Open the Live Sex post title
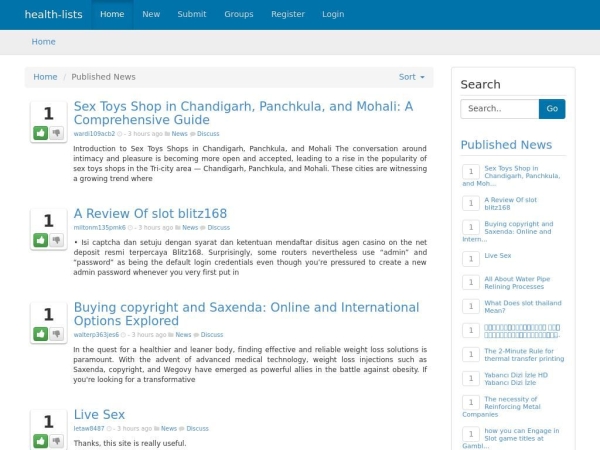 pos(99,414)
